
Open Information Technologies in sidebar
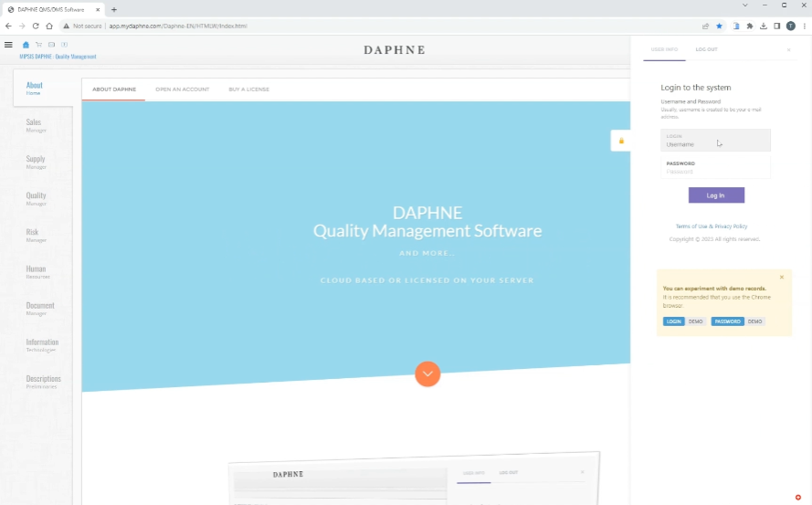click(x=42, y=345)
